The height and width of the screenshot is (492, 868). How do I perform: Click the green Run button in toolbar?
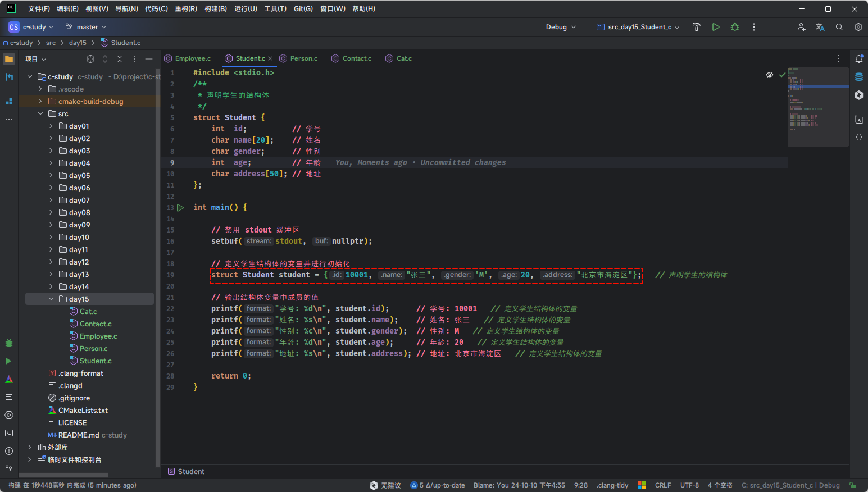715,27
